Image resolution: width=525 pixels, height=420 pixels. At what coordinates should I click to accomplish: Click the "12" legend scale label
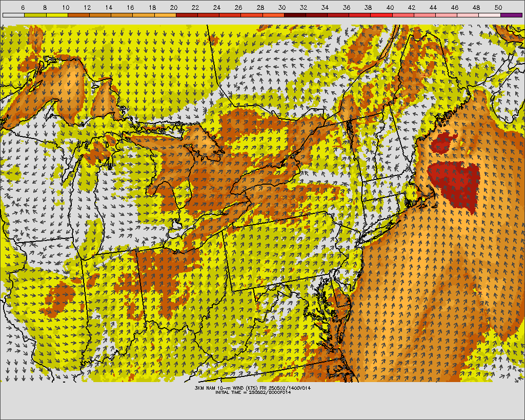pos(87,7)
